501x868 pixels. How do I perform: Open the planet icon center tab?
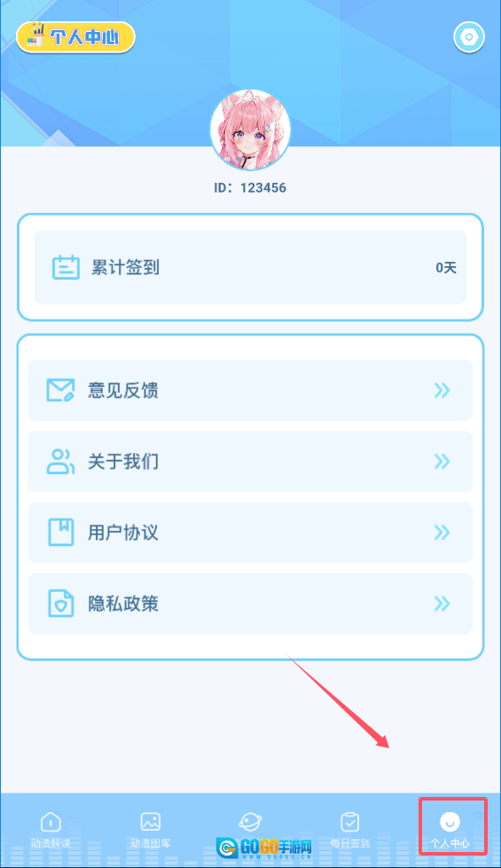[250, 822]
